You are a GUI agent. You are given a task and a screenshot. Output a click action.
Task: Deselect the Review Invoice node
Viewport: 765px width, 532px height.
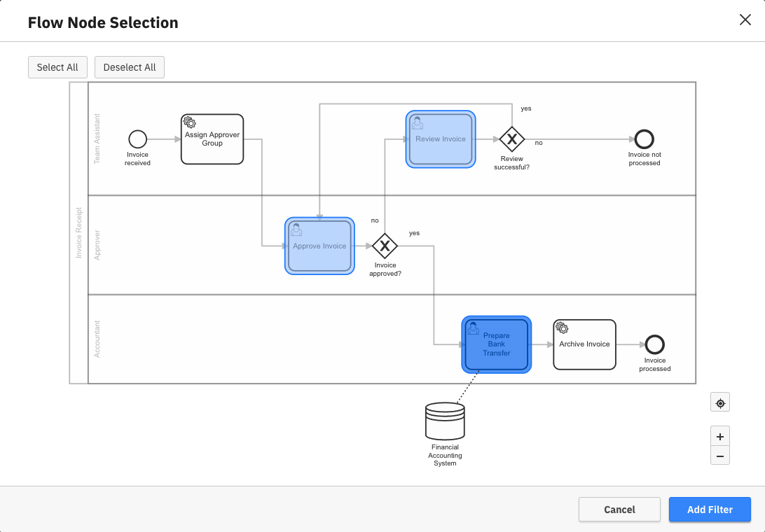(x=440, y=139)
